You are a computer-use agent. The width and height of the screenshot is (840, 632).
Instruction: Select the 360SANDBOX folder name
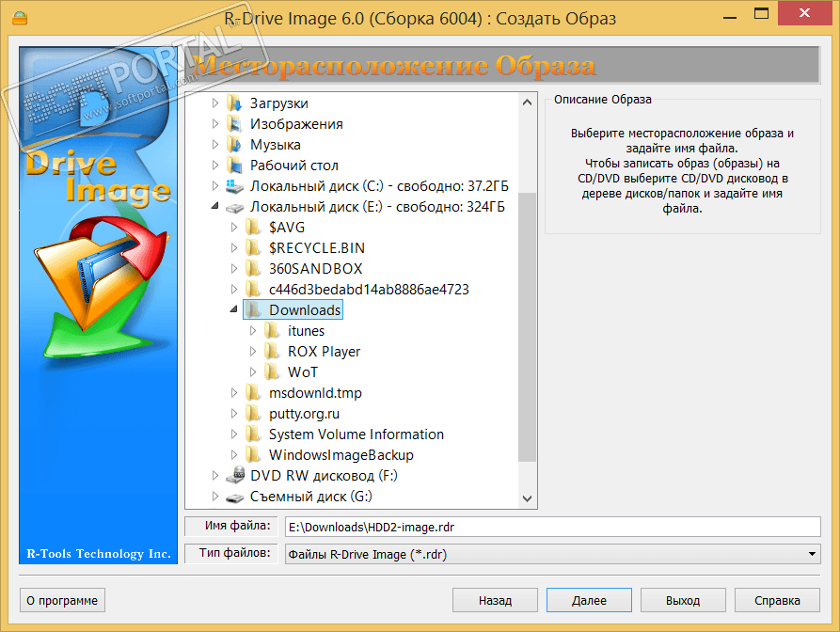(x=315, y=268)
